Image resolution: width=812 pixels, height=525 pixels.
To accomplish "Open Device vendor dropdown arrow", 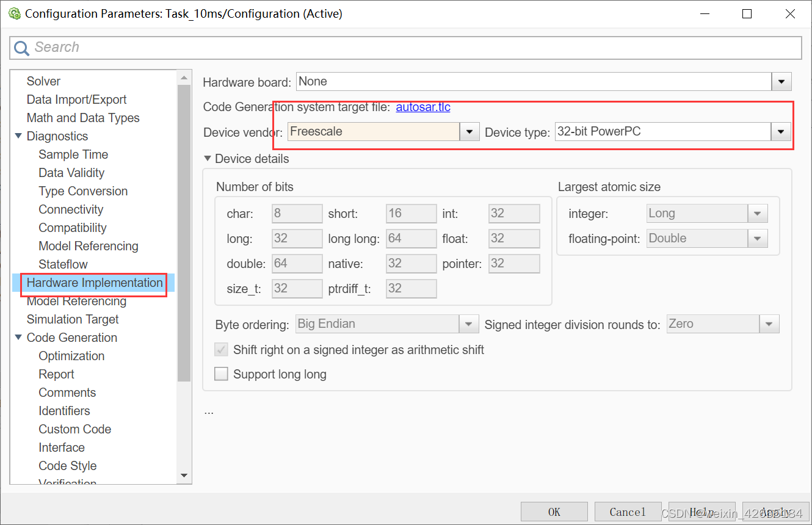I will (x=469, y=132).
